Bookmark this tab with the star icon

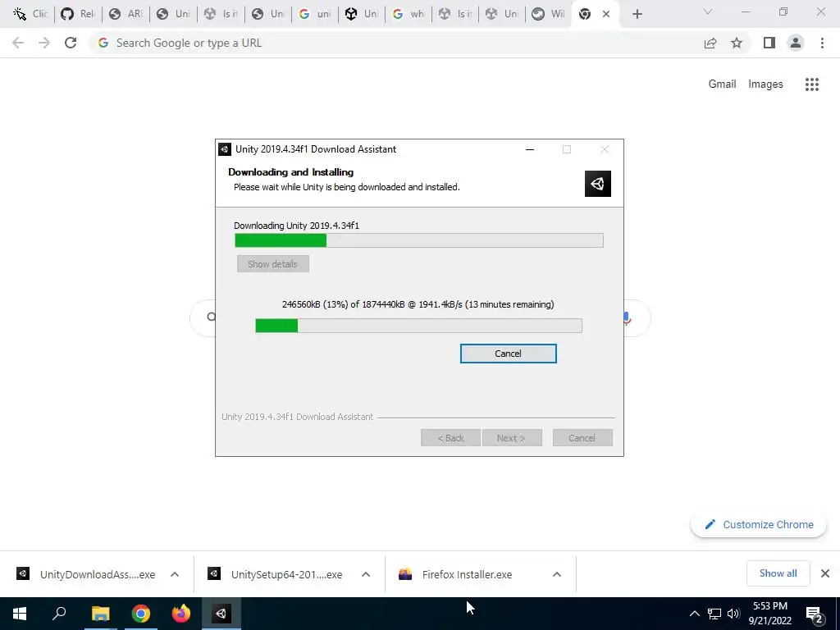[737, 43]
